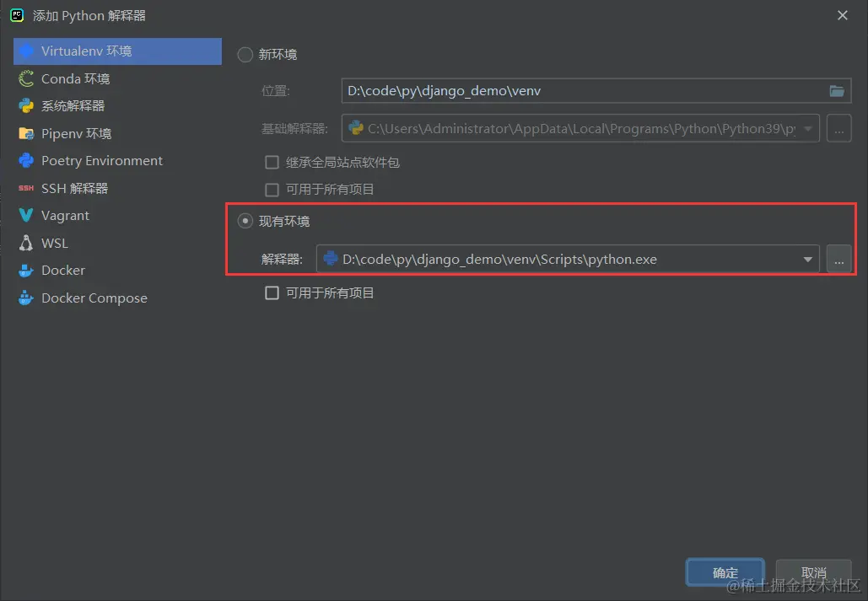Click the SSH interpreter icon
Image resolution: width=868 pixels, height=601 pixels.
point(26,188)
